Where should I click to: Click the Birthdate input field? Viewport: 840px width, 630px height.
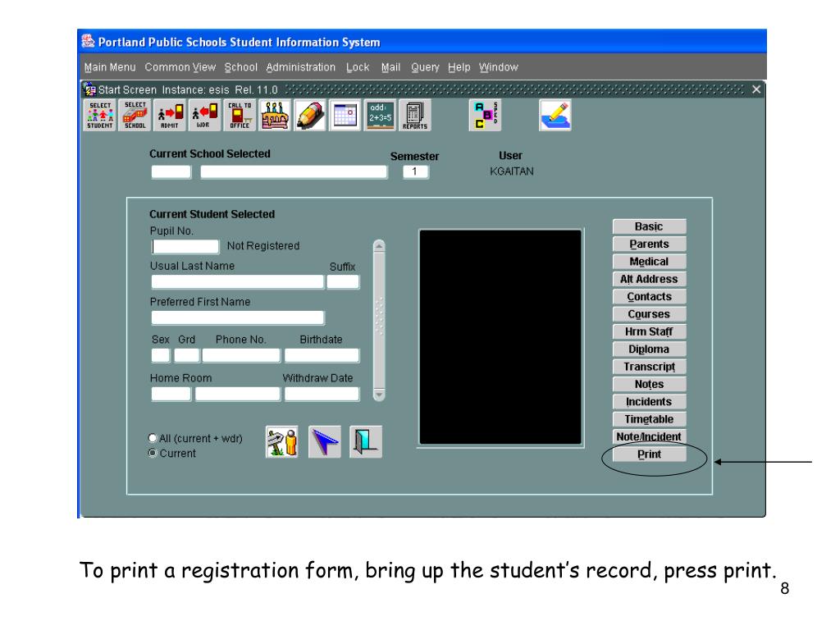tap(322, 355)
